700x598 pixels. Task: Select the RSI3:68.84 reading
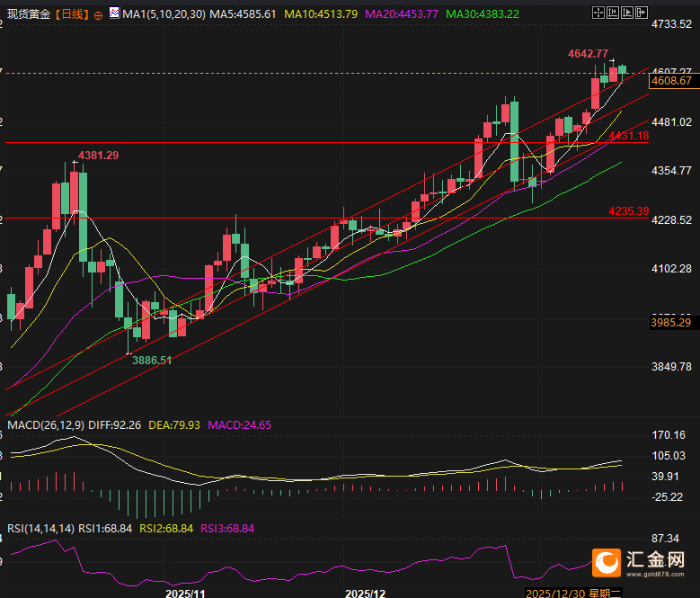[227, 529]
